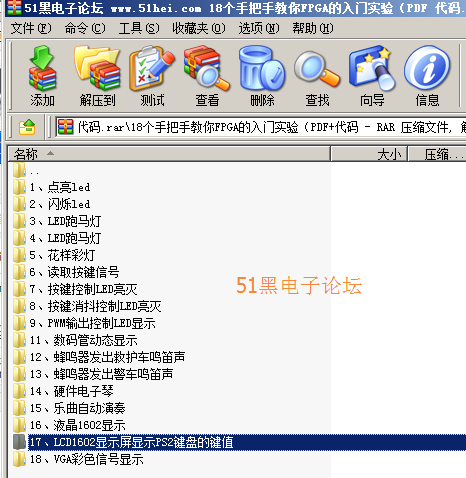The height and width of the screenshot is (478, 466).
Task: Open the 命令(C) menu
Action: [x=85, y=28]
